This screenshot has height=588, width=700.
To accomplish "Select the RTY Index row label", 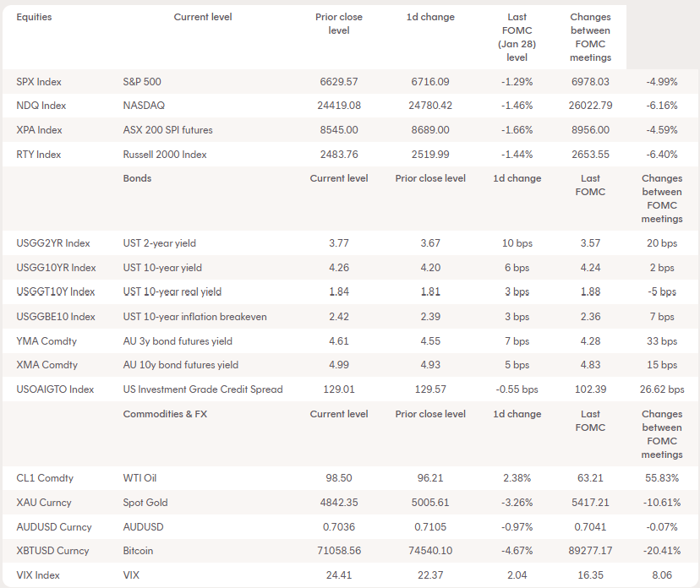I will (x=39, y=155).
